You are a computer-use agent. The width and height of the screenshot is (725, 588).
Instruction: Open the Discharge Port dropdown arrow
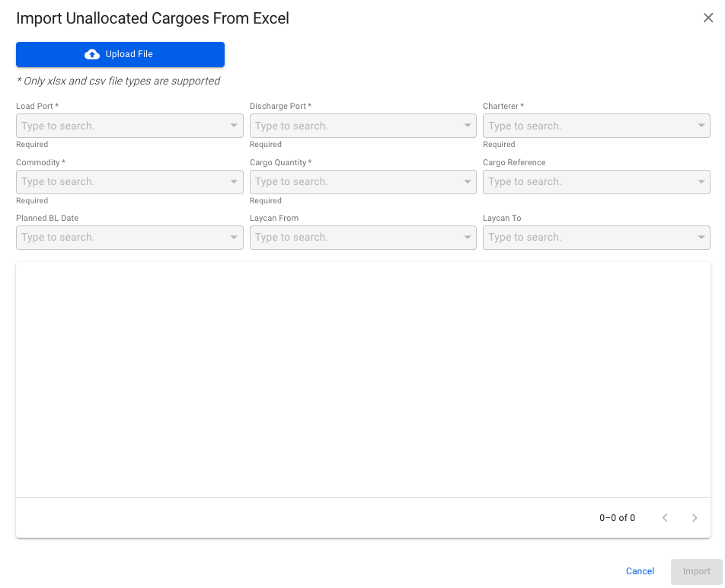pos(468,126)
